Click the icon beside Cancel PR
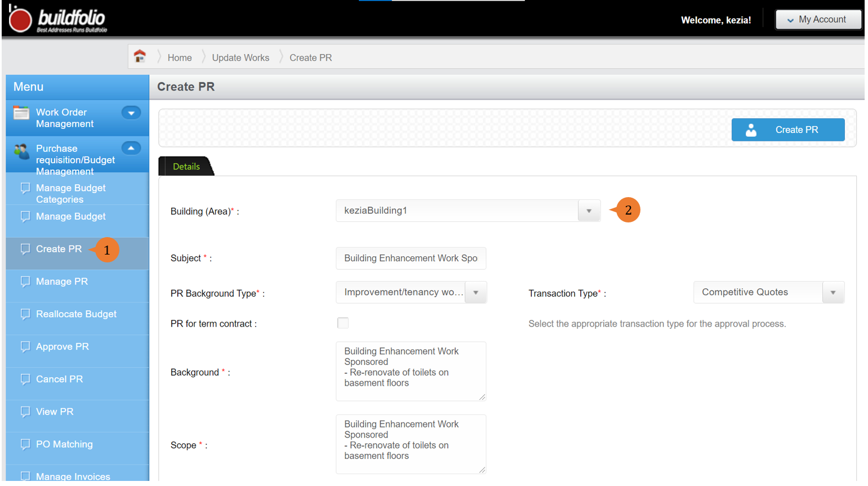 [x=25, y=380]
